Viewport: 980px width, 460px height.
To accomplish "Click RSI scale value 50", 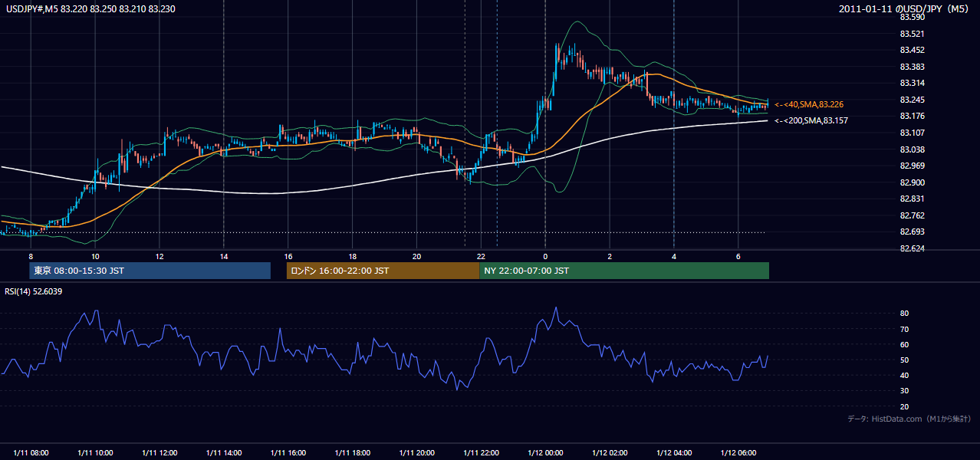I will coord(904,360).
